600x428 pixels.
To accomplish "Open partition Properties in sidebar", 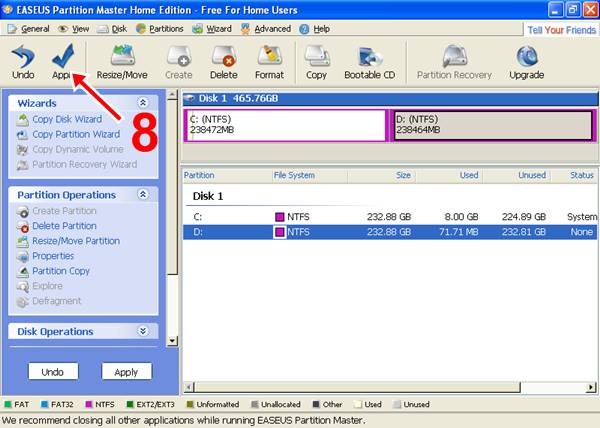I will click(46, 256).
